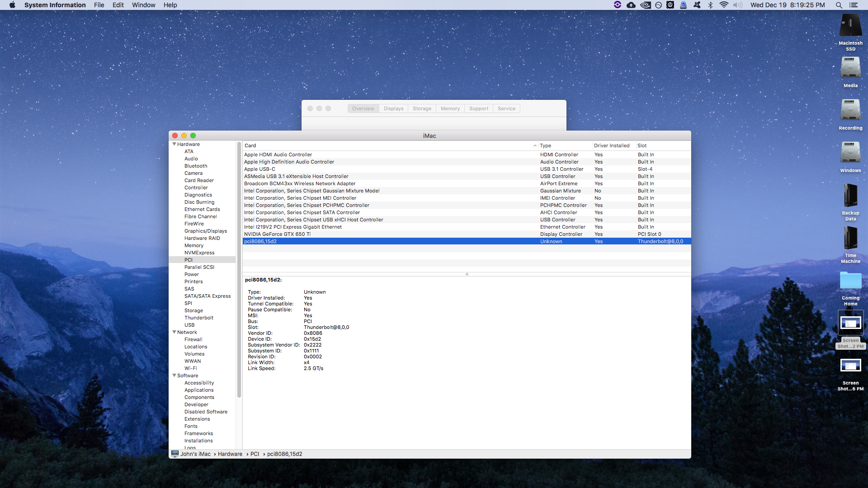This screenshot has width=868, height=488.
Task: Select the Backup Data drive icon
Action: pos(850,196)
